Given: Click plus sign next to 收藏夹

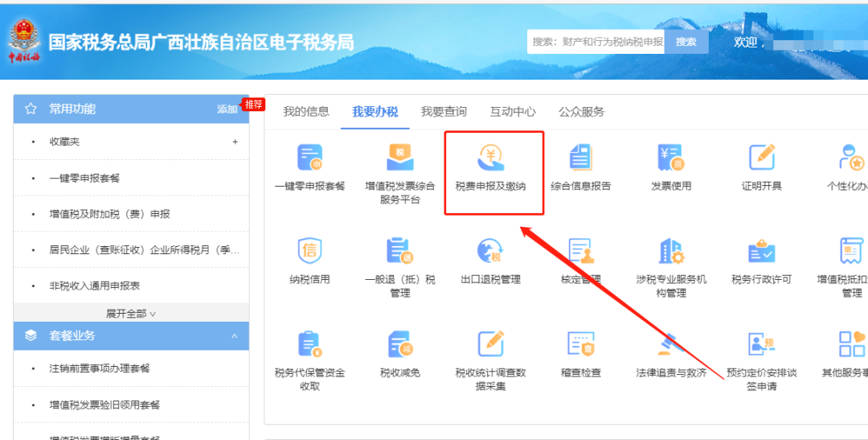Looking at the screenshot, I should click(235, 142).
